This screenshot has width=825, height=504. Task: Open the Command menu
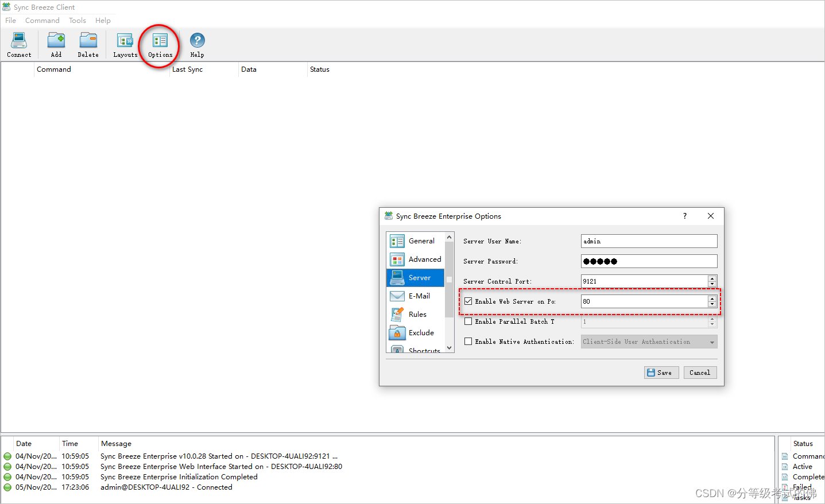pos(42,21)
